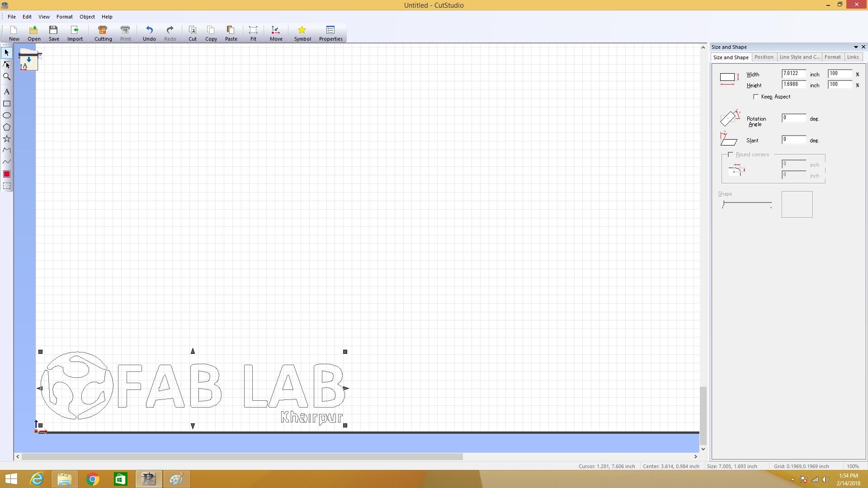Click the cutter origin thumbnail icon
Viewport: 868px width, 488px height.
click(29, 60)
